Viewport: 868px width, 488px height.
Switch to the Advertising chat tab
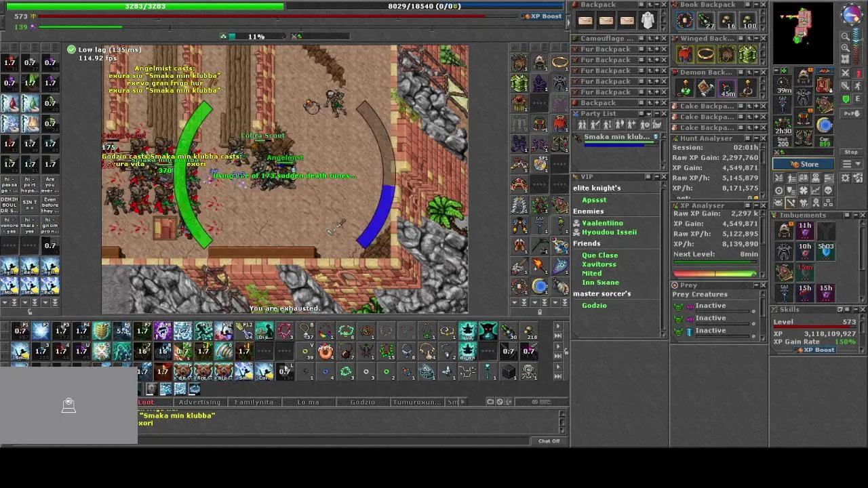coord(199,402)
